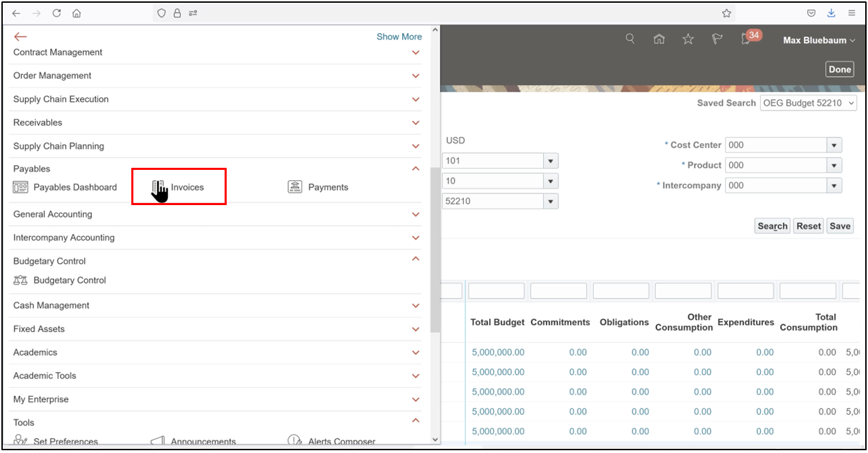Open favorites with the star icon
868x453 pixels.
(x=688, y=39)
